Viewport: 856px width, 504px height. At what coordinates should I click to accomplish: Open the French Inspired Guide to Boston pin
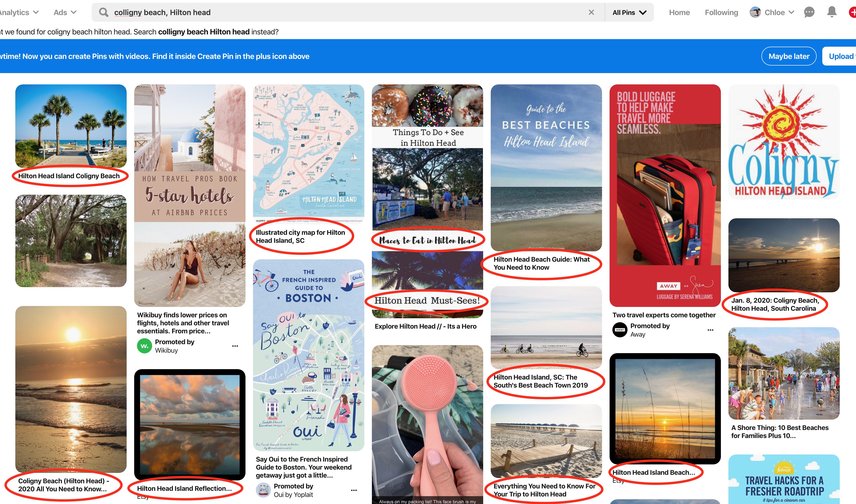pyautogui.click(x=309, y=355)
